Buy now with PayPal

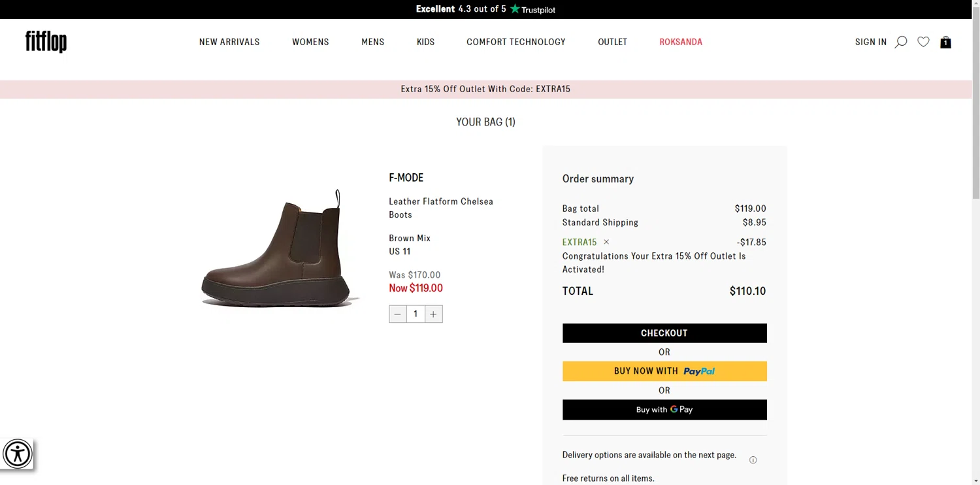pyautogui.click(x=664, y=371)
